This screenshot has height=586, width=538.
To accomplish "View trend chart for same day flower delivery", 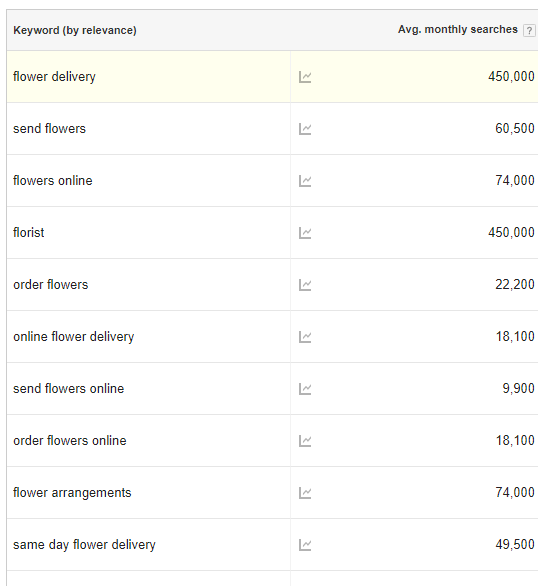I will click(305, 545).
